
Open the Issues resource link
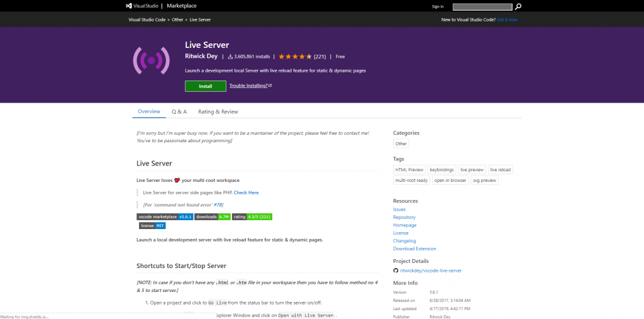pyautogui.click(x=399, y=210)
